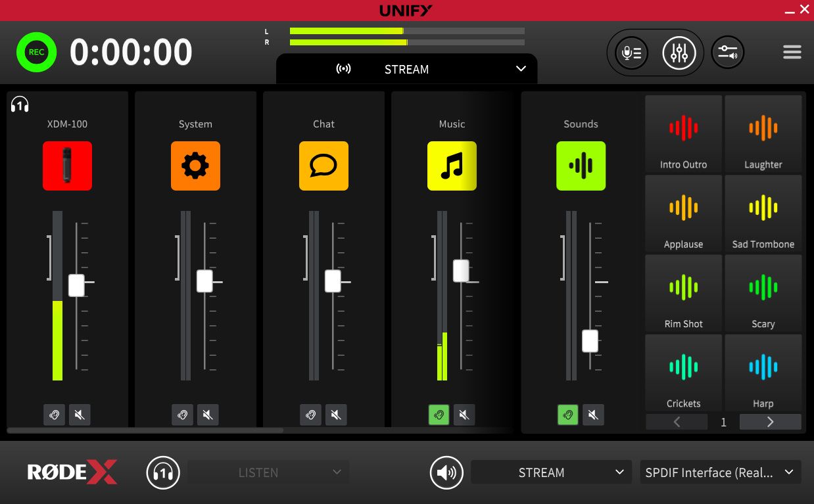Open the microphone list view icon
The image size is (814, 504).
[x=631, y=53]
